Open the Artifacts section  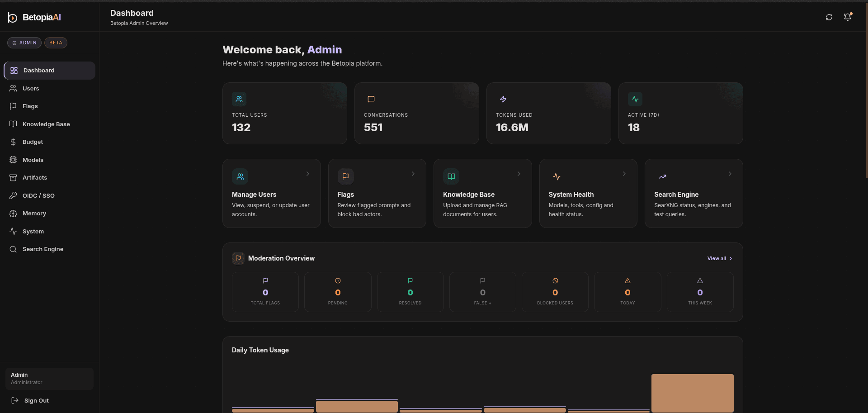tap(50, 178)
